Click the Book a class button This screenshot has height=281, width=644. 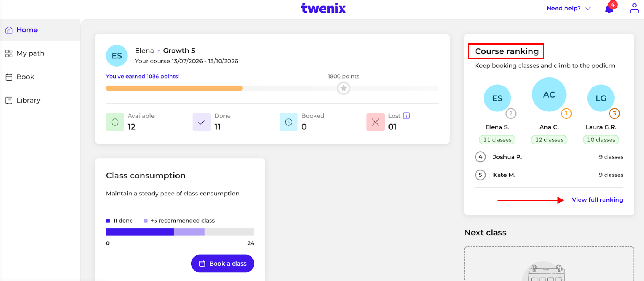(223, 264)
